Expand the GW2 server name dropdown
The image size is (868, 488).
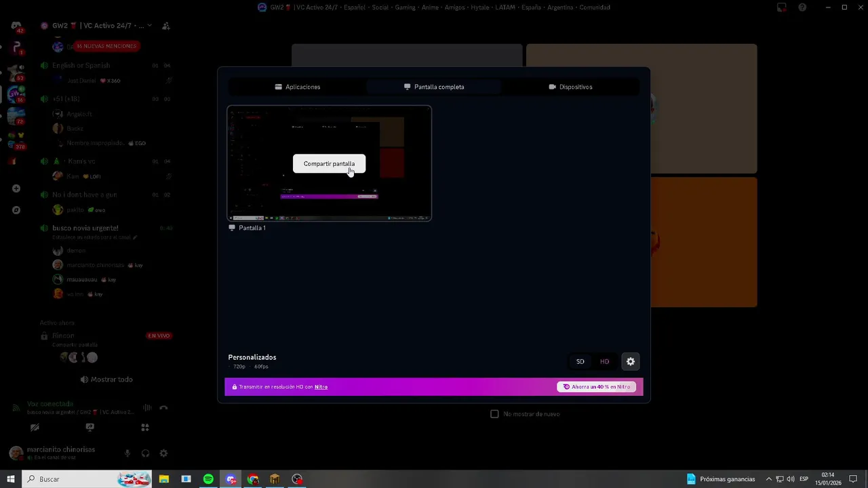click(x=149, y=26)
